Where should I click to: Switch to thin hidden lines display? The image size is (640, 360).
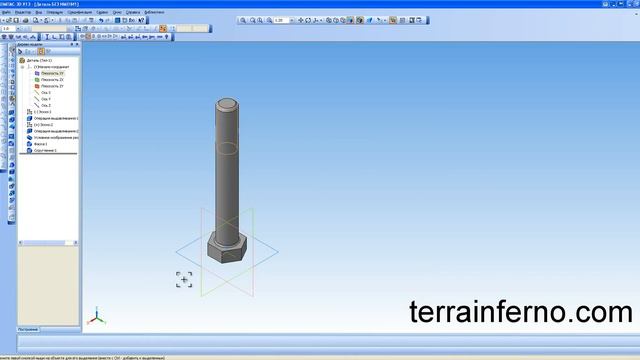click(342, 20)
